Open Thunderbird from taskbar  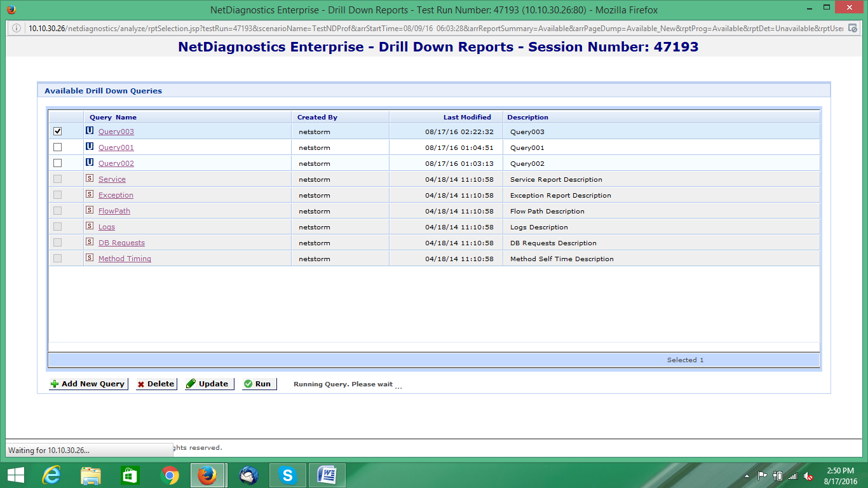click(248, 475)
